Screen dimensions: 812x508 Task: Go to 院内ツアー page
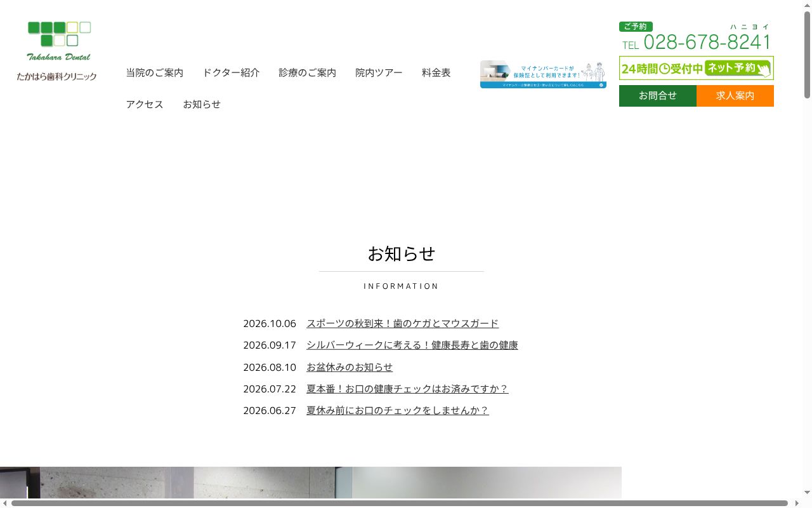pos(379,73)
